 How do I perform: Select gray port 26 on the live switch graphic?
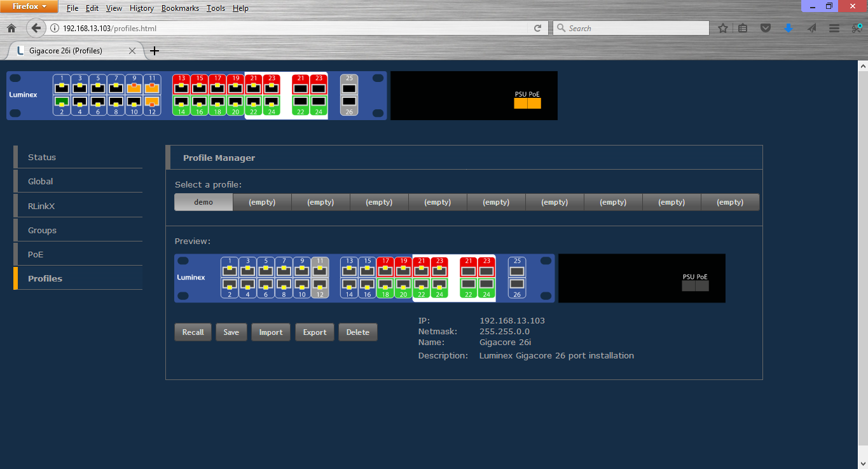click(x=349, y=105)
